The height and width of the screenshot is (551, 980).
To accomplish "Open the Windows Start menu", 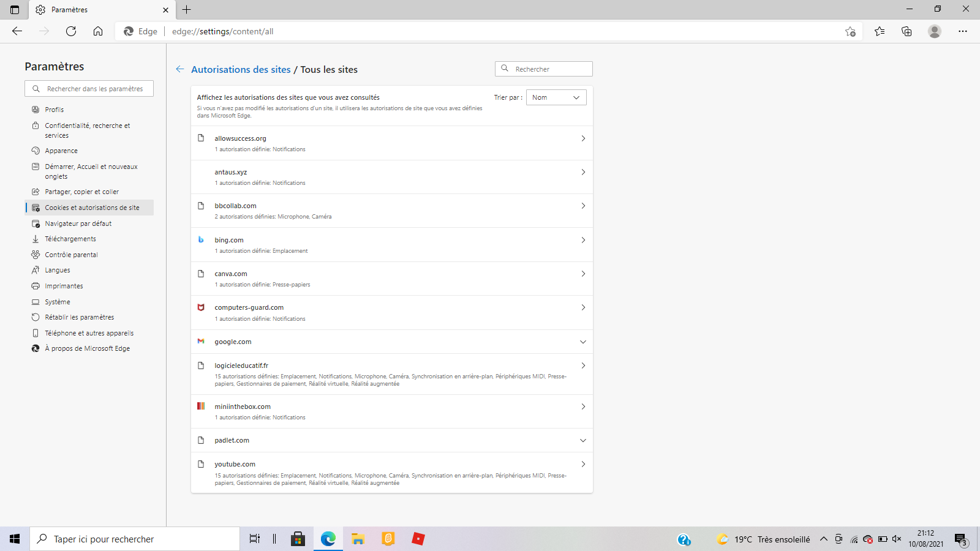I will coord(15,539).
